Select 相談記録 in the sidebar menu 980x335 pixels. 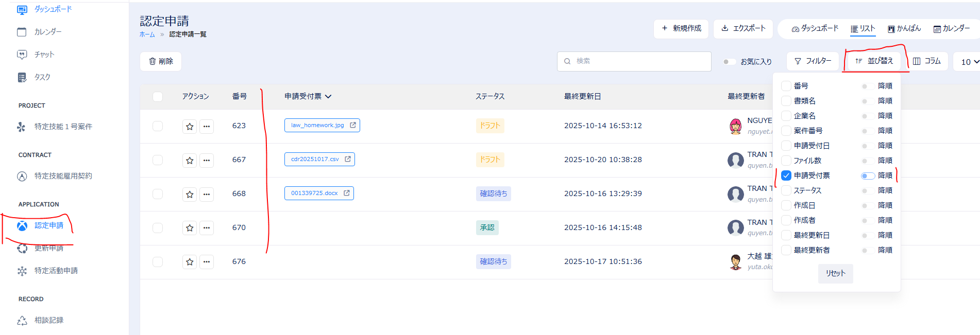click(x=49, y=320)
